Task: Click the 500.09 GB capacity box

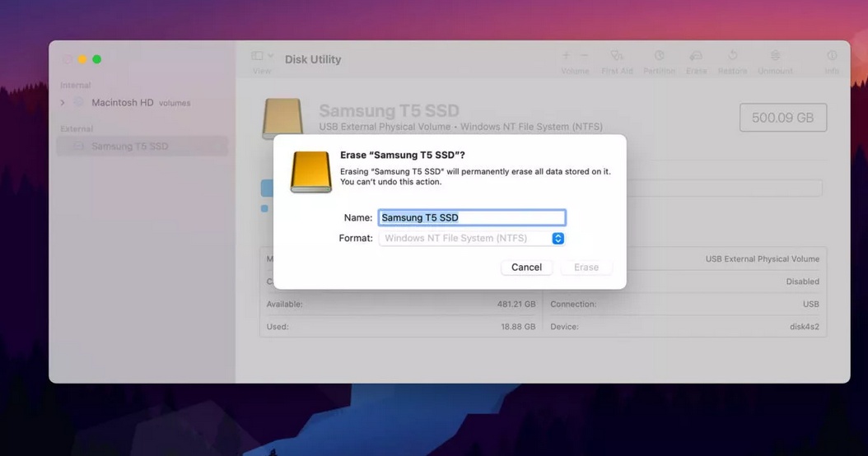Action: pos(782,118)
